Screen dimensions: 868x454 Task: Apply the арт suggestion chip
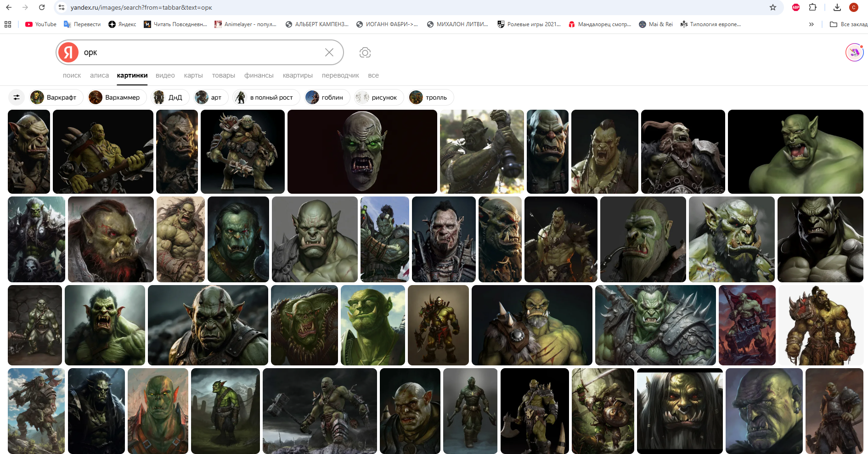(211, 97)
